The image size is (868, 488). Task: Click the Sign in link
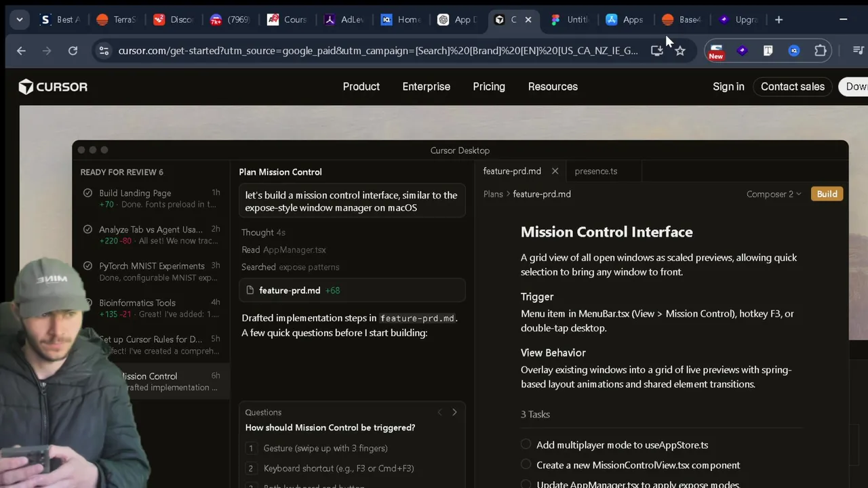pos(728,87)
